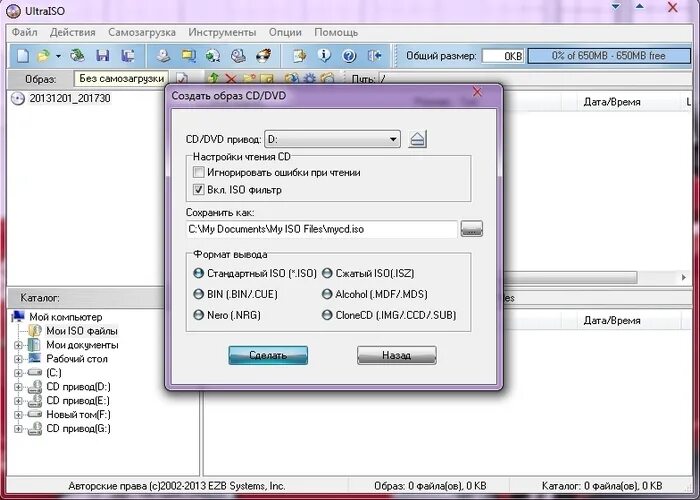This screenshot has height=500, width=700.
Task: Open the Опции menu
Action: pyautogui.click(x=285, y=33)
